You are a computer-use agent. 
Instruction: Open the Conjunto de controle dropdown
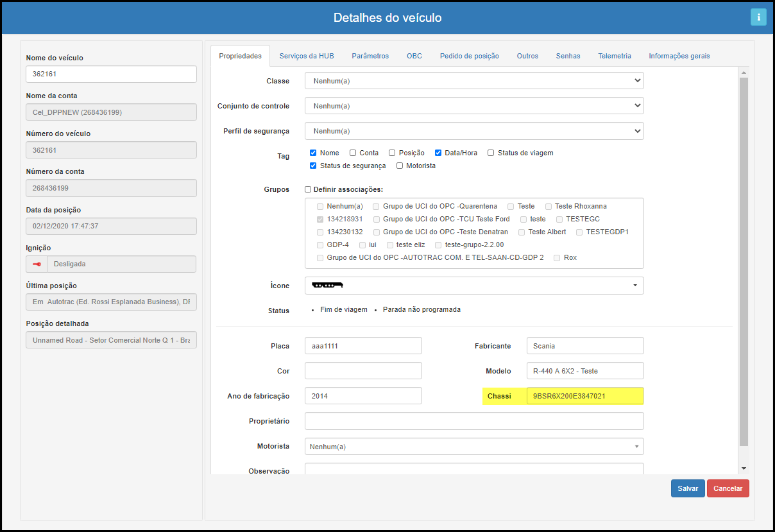474,106
